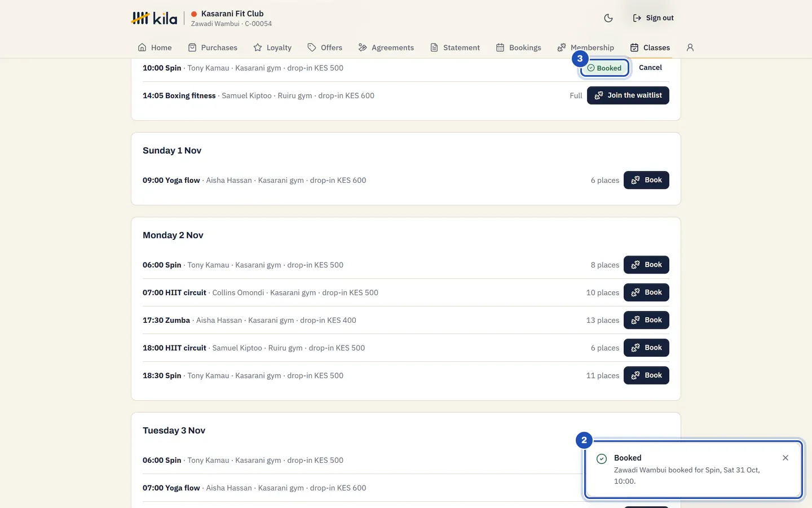Click the Sunday 1 Nov heading
This screenshot has width=812, height=508.
tap(172, 151)
